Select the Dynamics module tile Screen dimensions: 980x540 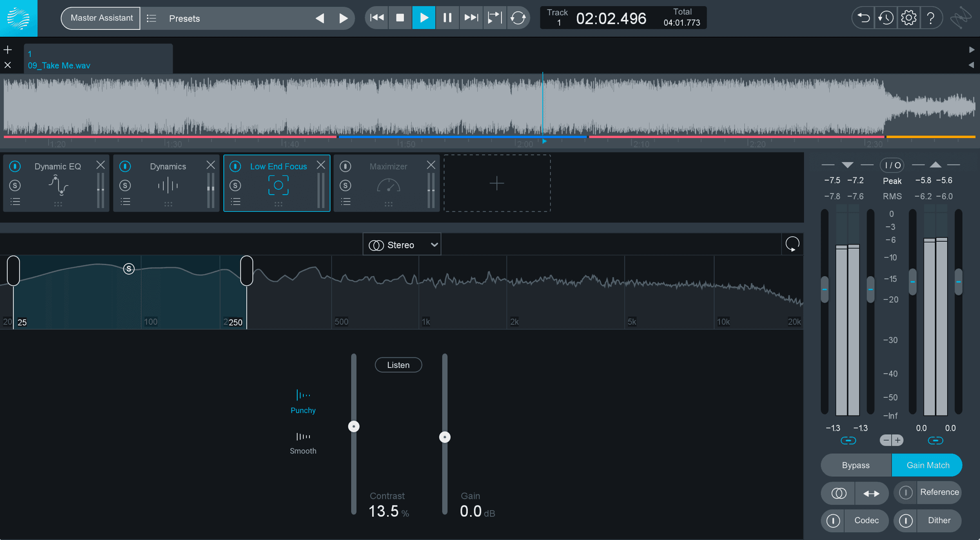click(x=166, y=183)
